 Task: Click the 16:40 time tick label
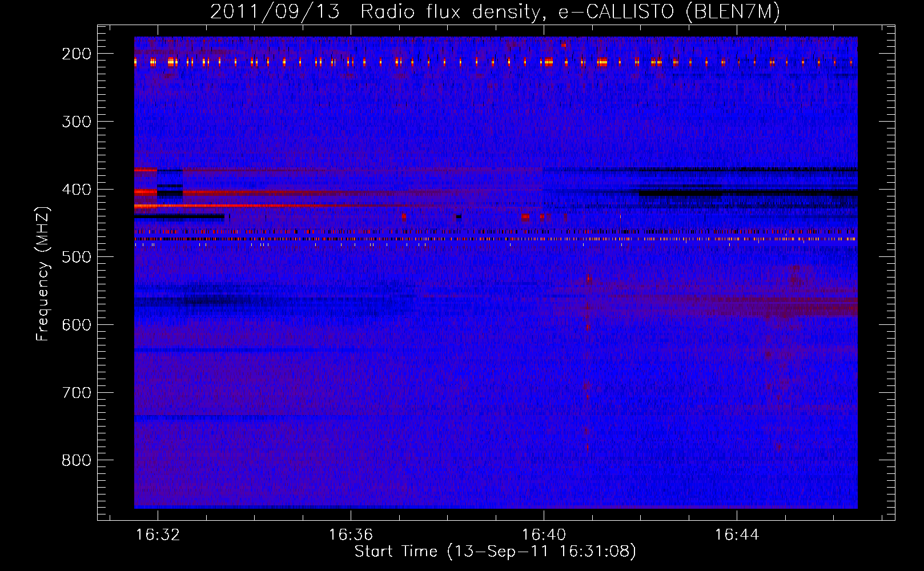coord(544,534)
